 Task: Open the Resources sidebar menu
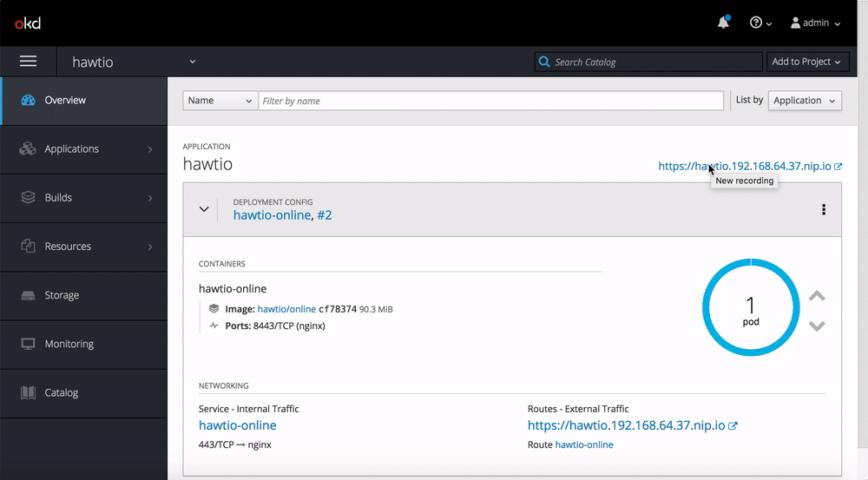tap(84, 247)
